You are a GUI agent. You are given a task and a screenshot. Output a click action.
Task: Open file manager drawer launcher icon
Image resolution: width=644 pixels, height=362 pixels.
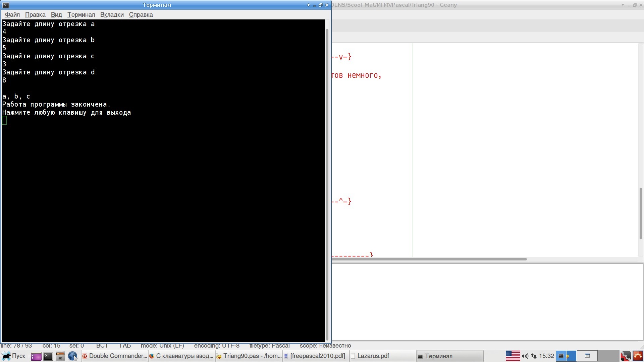[x=60, y=356]
